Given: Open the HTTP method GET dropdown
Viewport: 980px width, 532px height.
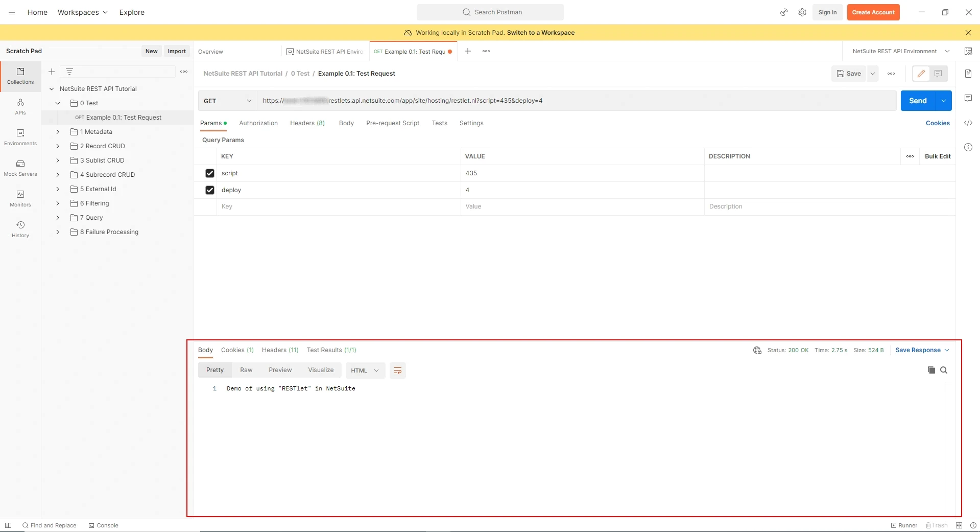Looking at the screenshot, I should tap(227, 101).
